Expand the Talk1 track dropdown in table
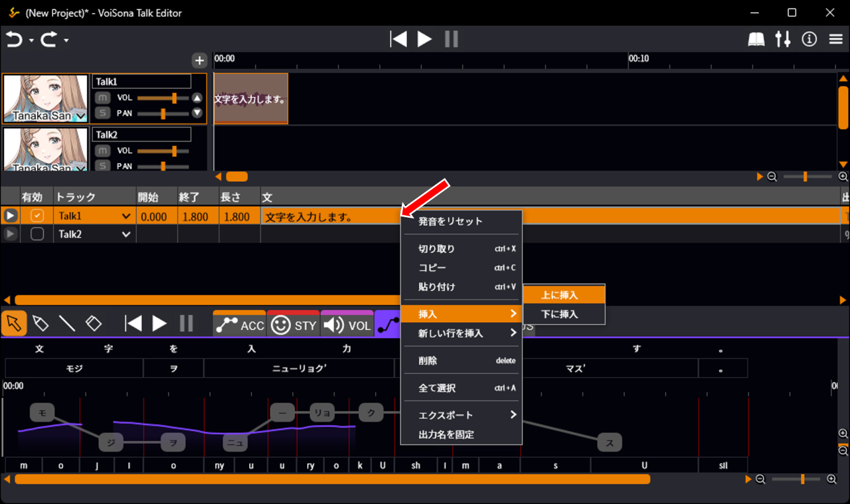 tap(126, 216)
